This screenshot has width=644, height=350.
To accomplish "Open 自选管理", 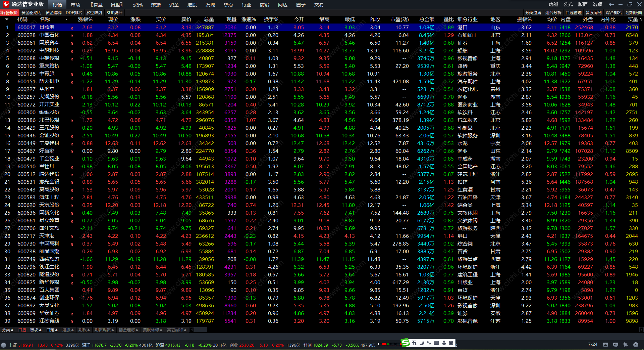I will [574, 13].
